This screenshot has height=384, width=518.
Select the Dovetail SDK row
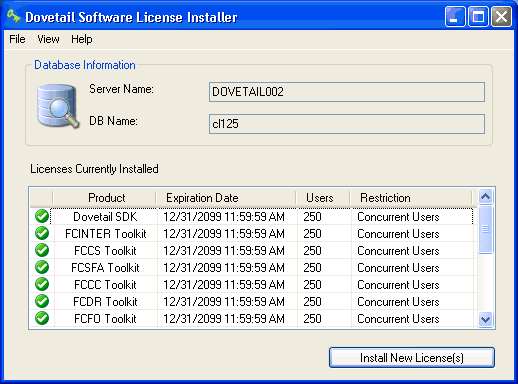[253, 217]
